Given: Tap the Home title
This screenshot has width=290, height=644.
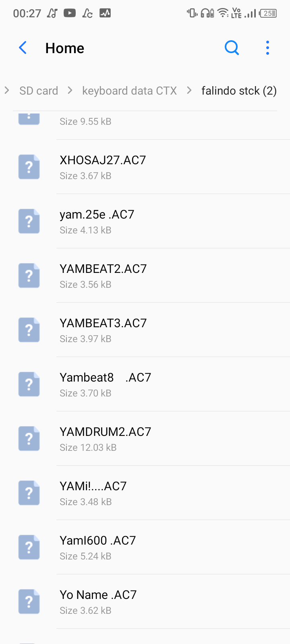Looking at the screenshot, I should click(x=65, y=48).
